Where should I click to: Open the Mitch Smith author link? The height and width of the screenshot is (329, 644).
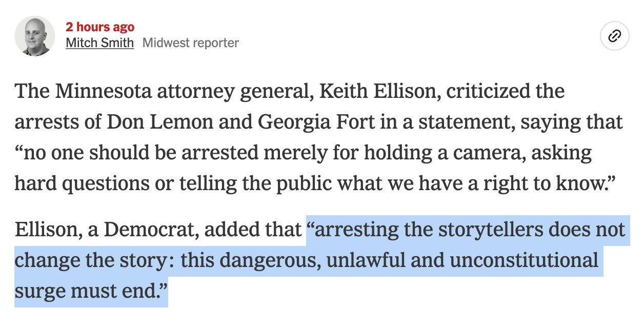point(99,43)
